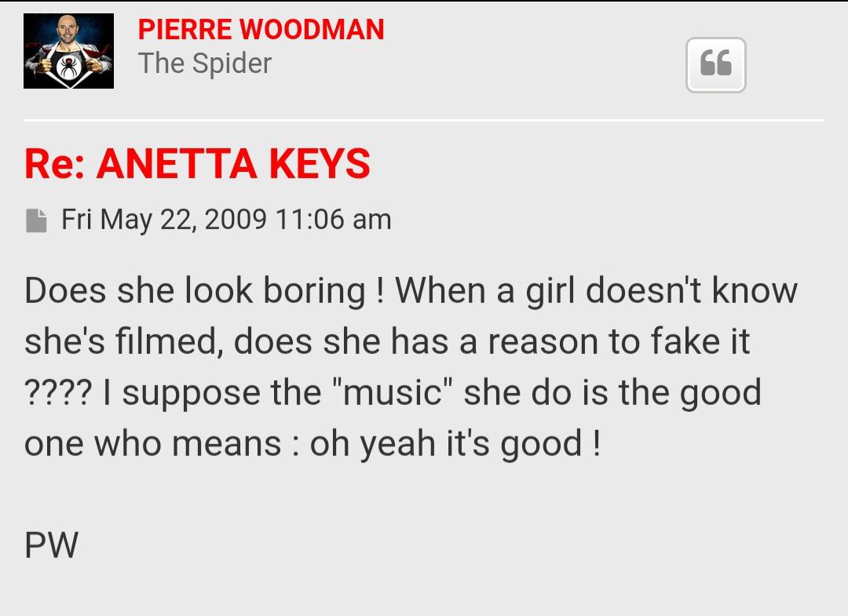Click the post document icon beside date
The width and height of the screenshot is (848, 616).
(x=36, y=220)
